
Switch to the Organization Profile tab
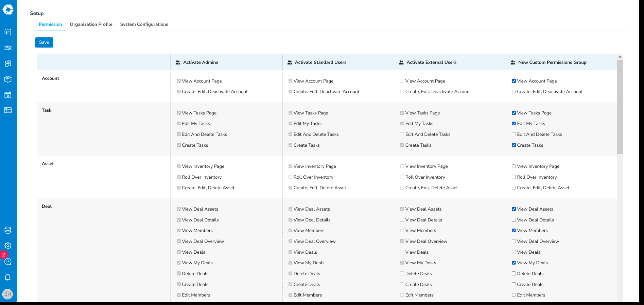(x=91, y=24)
